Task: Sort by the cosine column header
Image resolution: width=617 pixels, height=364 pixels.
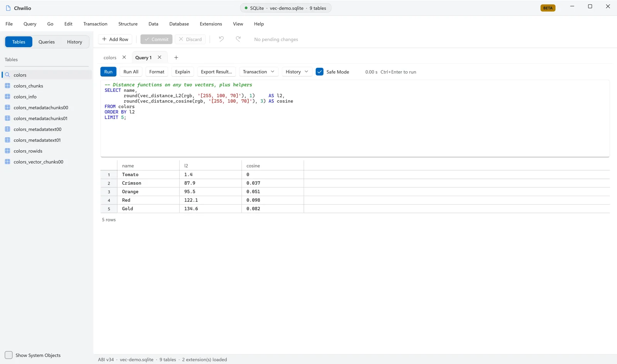Action: click(273, 166)
